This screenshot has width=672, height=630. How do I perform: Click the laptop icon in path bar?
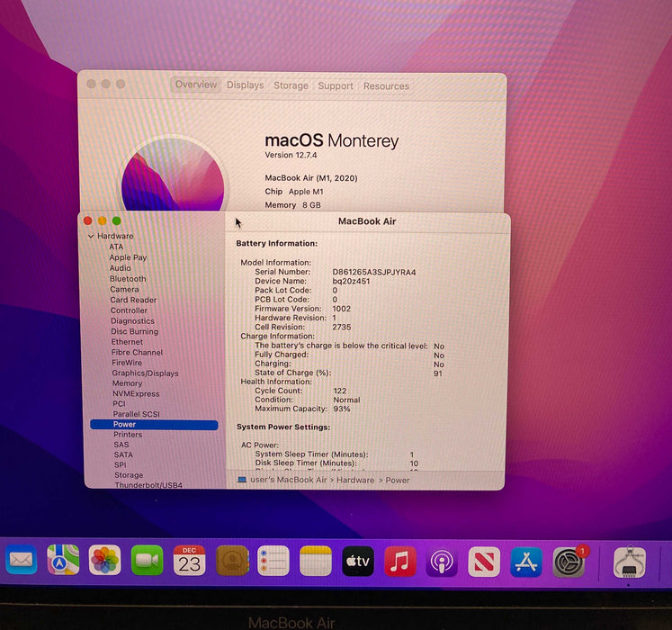point(242,480)
